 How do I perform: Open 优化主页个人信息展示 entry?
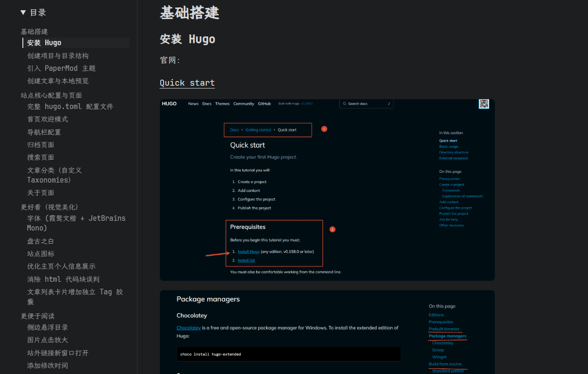click(62, 266)
